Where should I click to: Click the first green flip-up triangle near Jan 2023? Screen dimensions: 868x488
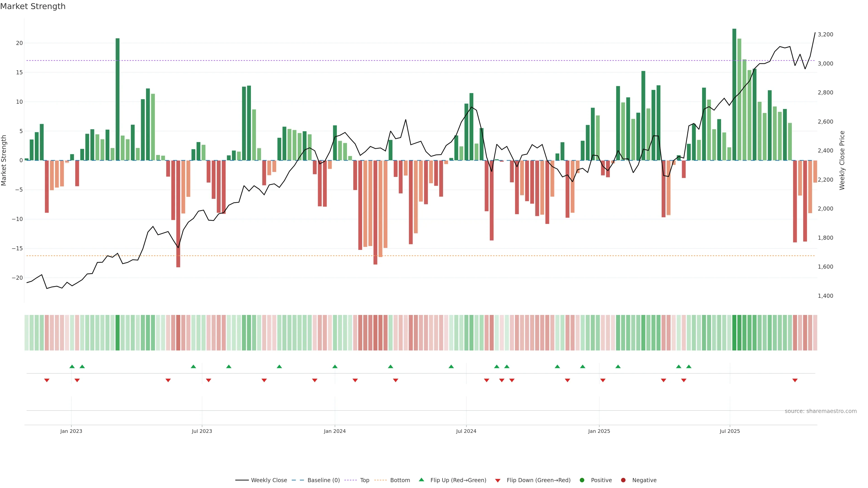(x=72, y=366)
